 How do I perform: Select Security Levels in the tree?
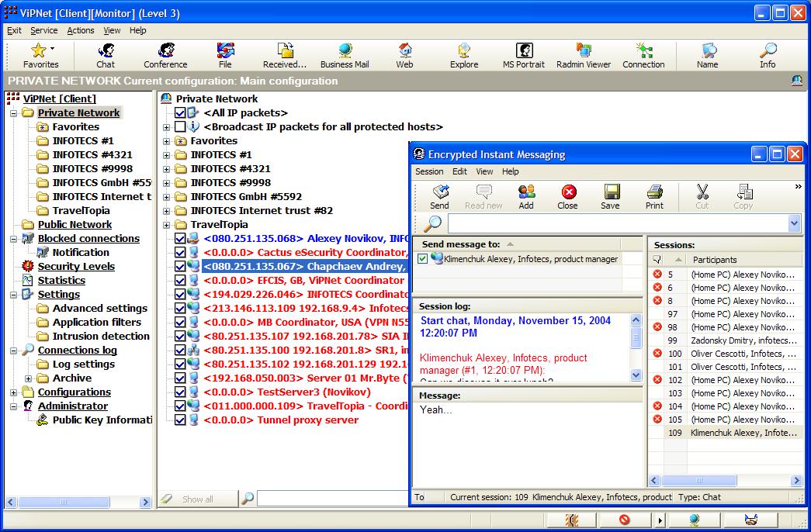click(x=76, y=266)
